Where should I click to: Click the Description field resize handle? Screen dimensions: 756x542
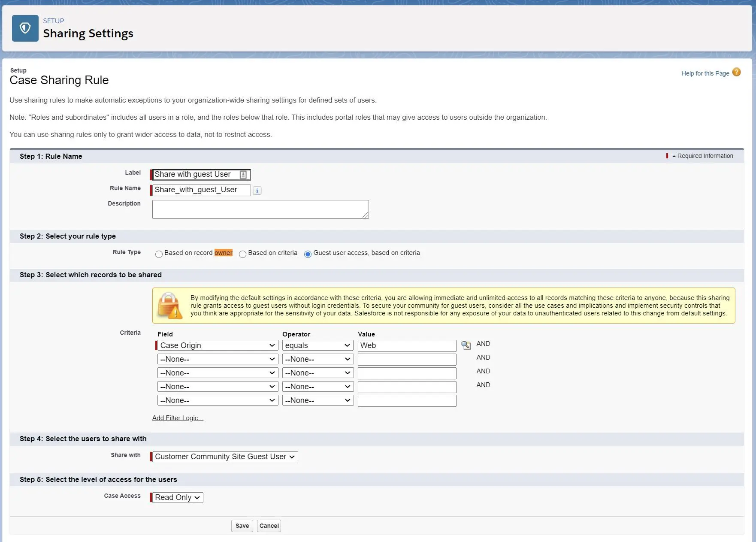pyautogui.click(x=366, y=215)
